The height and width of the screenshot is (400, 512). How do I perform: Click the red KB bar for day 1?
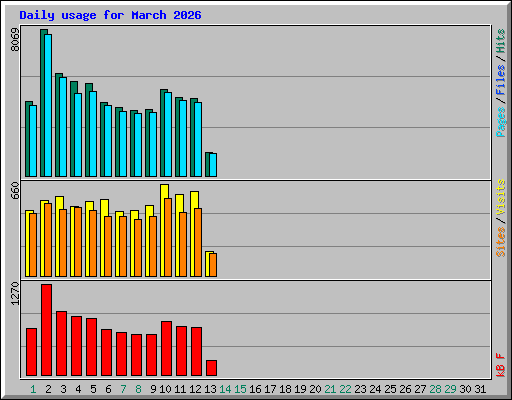[x=31, y=352]
